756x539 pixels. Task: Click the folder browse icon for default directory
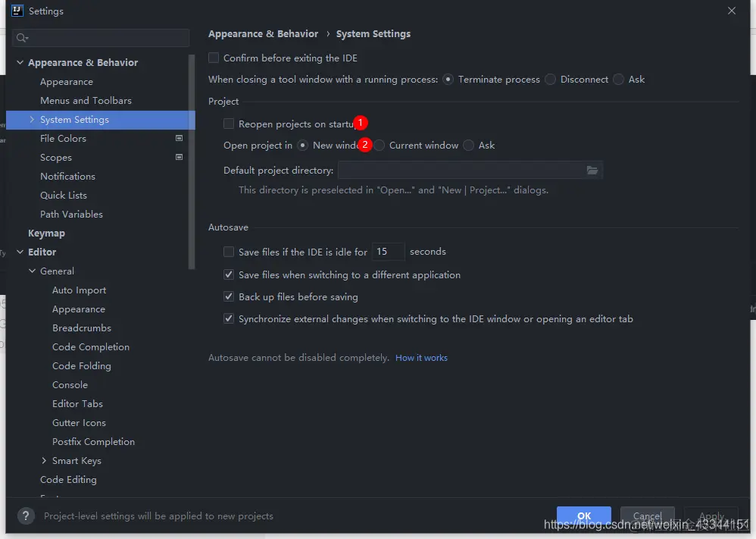pyautogui.click(x=592, y=171)
